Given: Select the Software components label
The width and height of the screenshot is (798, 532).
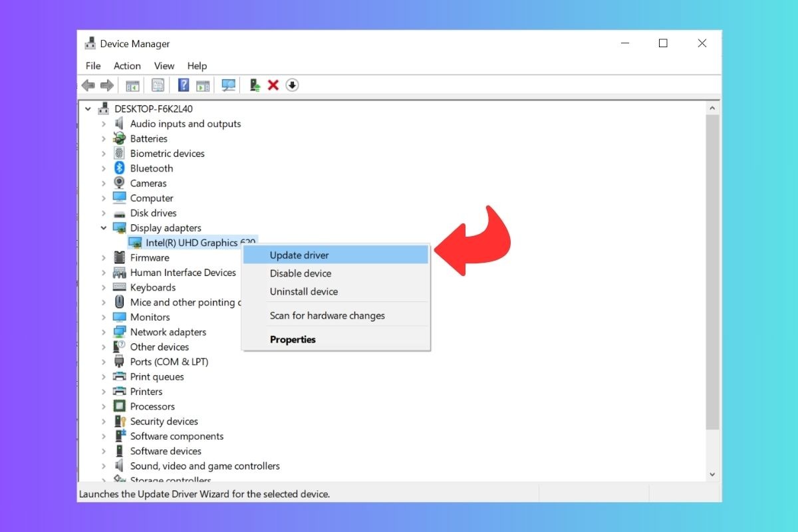Looking at the screenshot, I should tap(177, 436).
